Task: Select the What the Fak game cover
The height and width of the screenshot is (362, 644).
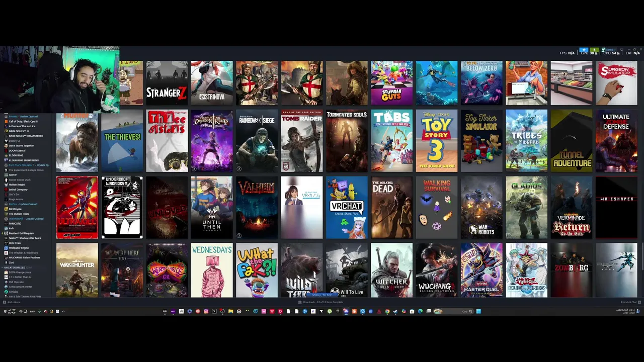Action: (257, 270)
